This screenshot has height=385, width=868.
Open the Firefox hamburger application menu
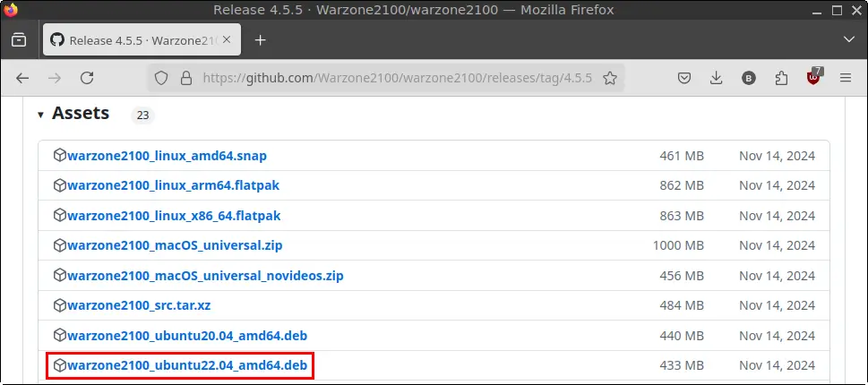tap(846, 78)
